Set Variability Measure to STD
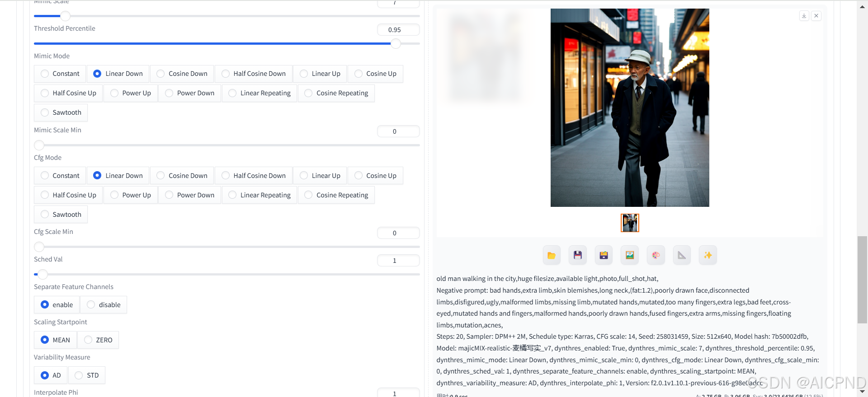 87,375
